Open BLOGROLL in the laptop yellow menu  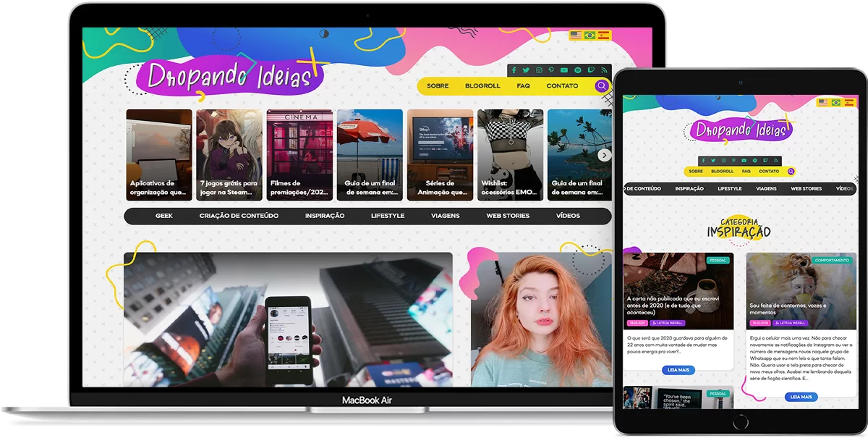tap(482, 86)
